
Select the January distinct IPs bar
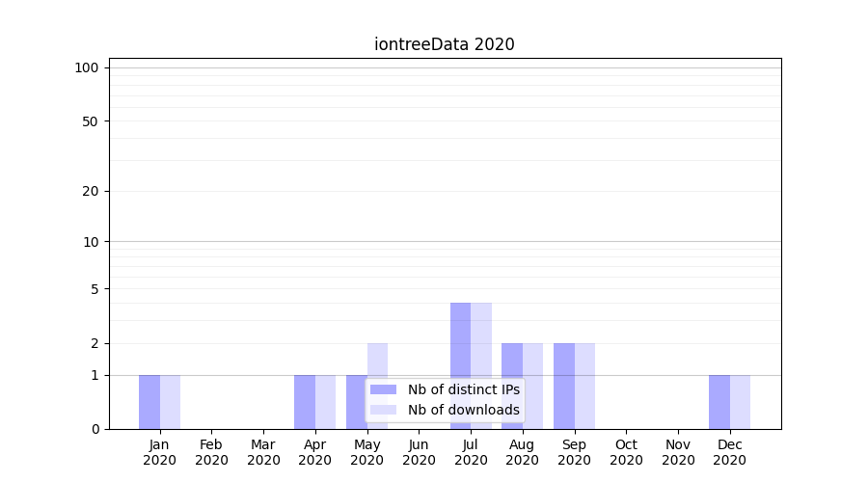pyautogui.click(x=149, y=402)
